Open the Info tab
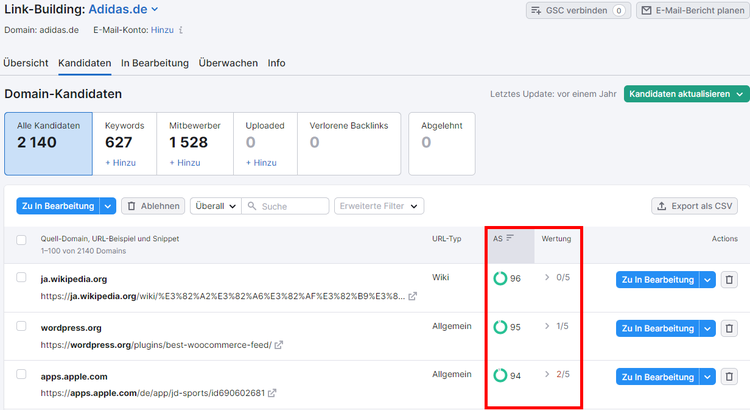This screenshot has height=410, width=750. pos(276,63)
